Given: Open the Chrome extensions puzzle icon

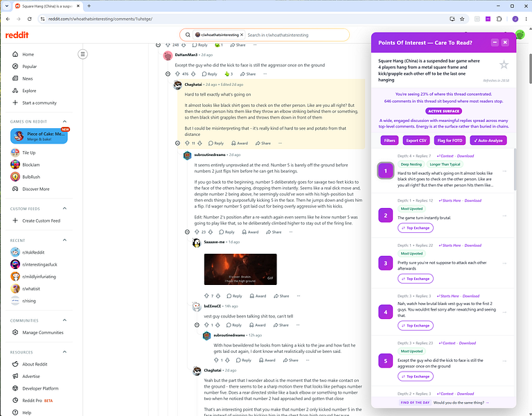Looking at the screenshot, I should click(x=499, y=19).
